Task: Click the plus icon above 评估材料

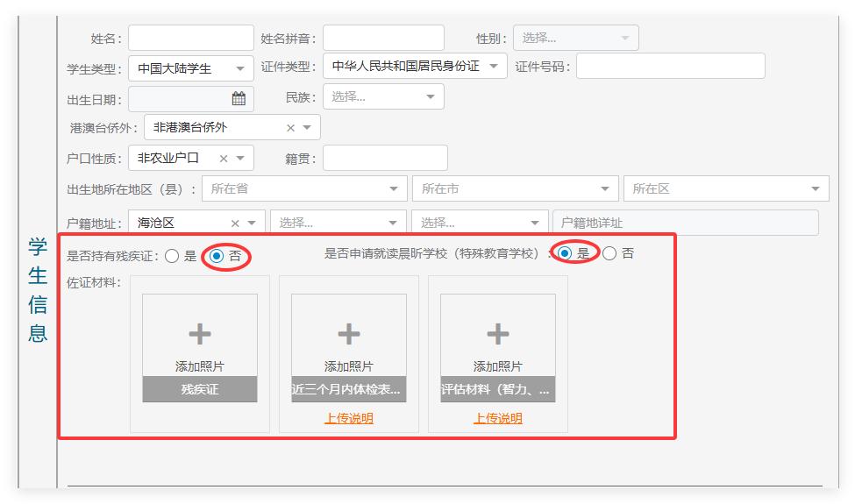Action: [x=498, y=334]
